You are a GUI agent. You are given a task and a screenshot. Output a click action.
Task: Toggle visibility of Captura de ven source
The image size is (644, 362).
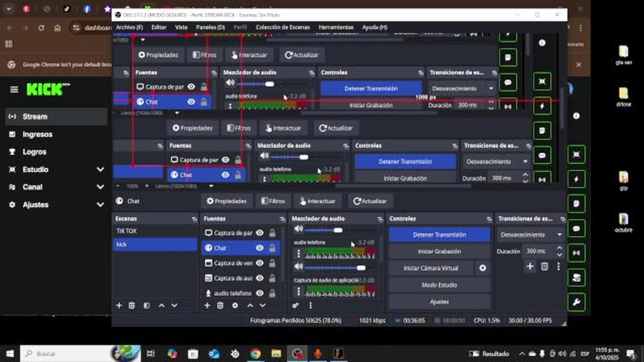pos(260,263)
